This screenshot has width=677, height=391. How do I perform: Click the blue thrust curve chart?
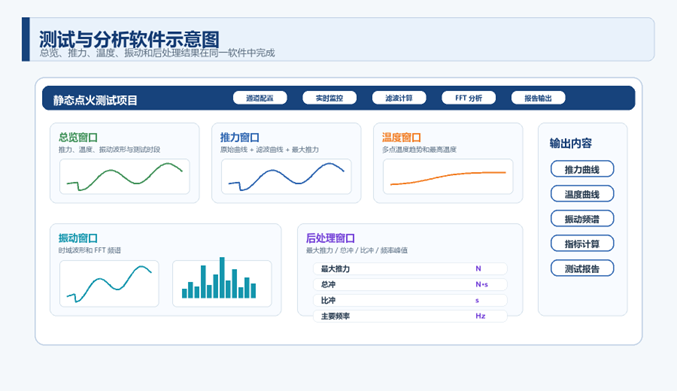click(286, 177)
